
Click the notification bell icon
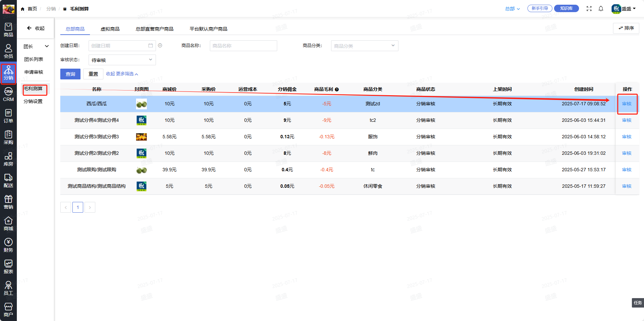(601, 9)
